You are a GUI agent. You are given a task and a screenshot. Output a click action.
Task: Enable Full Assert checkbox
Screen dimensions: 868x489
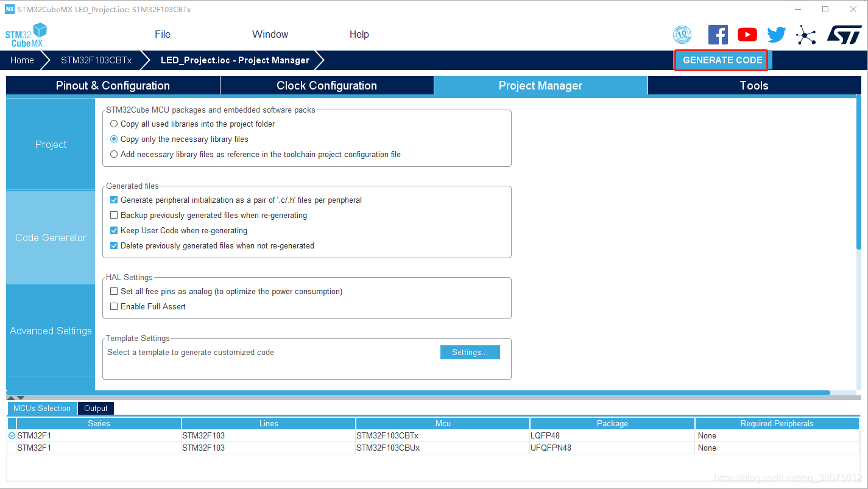(x=114, y=306)
